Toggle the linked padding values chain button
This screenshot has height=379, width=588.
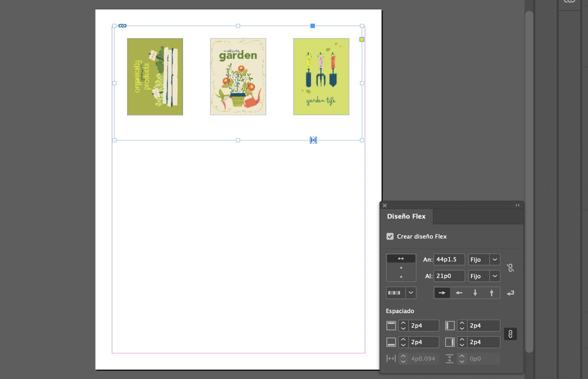pos(510,334)
